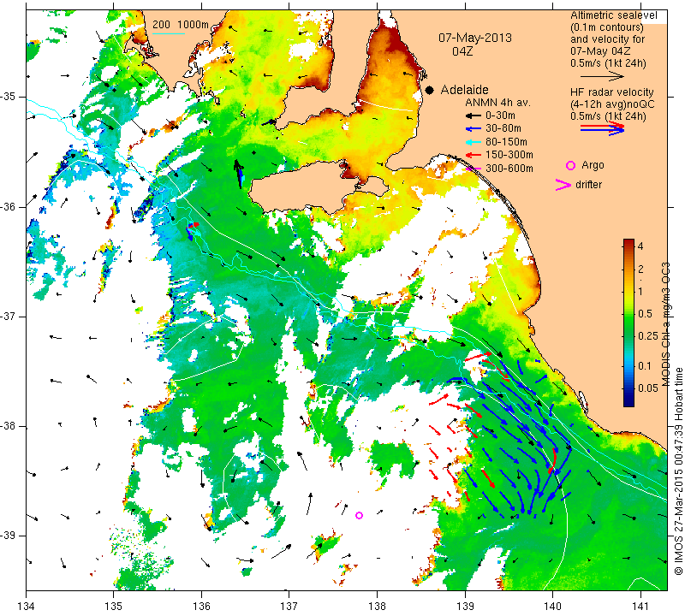Click the 0-30m depth label
685x616 pixels.
point(500,115)
